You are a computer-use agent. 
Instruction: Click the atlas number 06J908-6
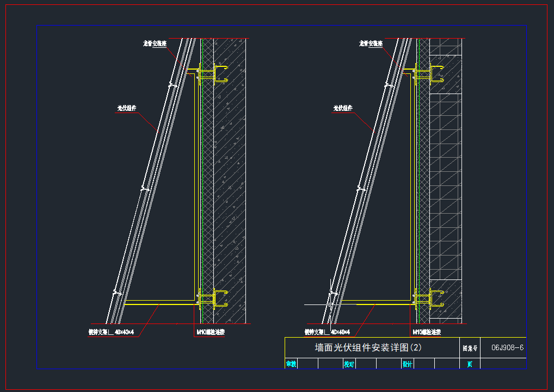coord(507,347)
